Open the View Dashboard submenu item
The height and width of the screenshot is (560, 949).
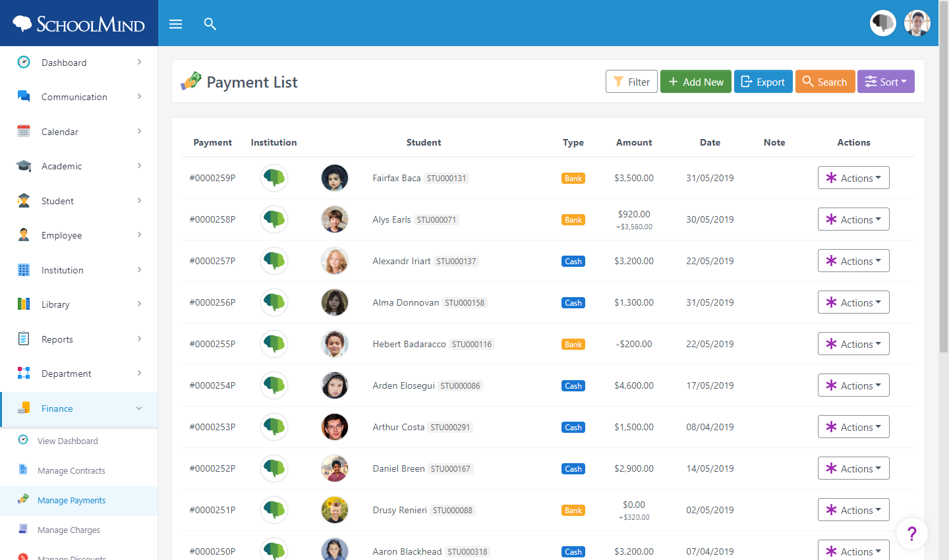tap(79, 441)
